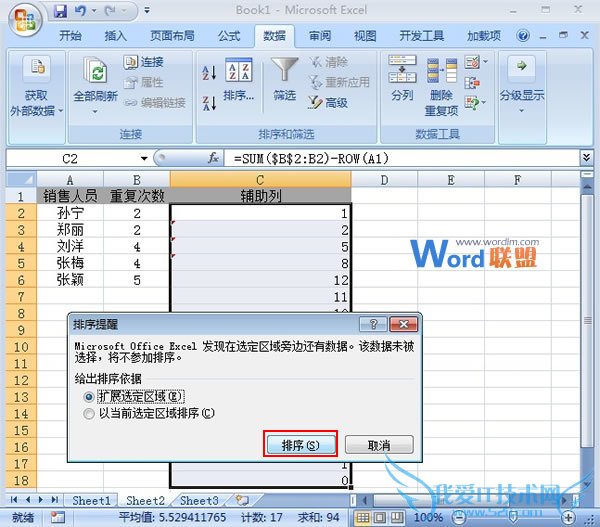The image size is (600, 527).
Task: Expand the Name Box dropdown
Action: 144,158
